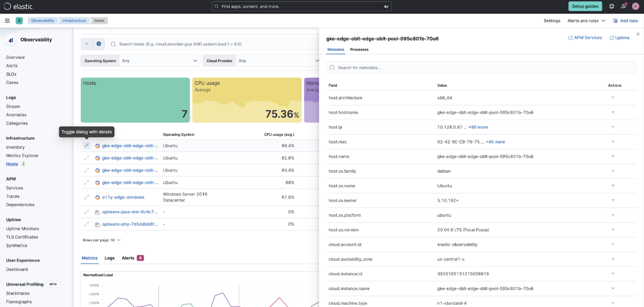644x307 pixels.
Task: Toggle dialog with details for the first host
Action: (86, 145)
